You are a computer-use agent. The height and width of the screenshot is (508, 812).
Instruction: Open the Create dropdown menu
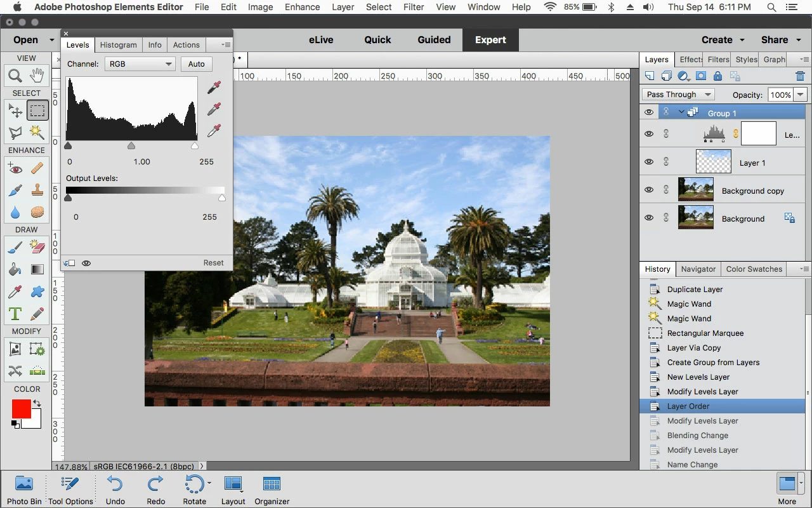point(723,39)
